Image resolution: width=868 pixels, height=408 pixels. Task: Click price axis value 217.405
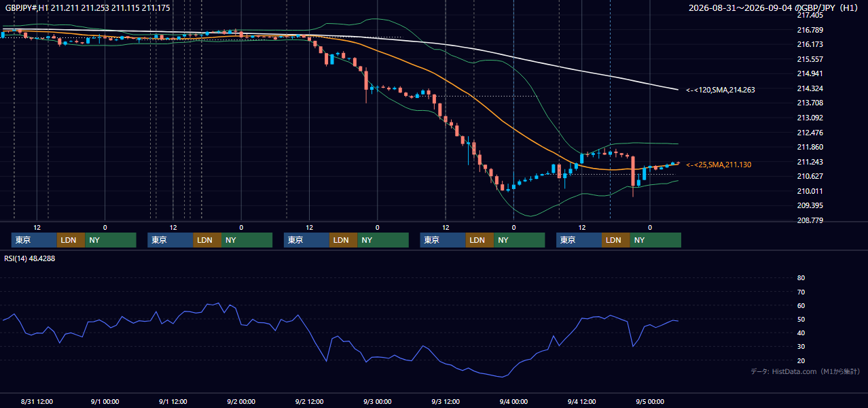[810, 15]
